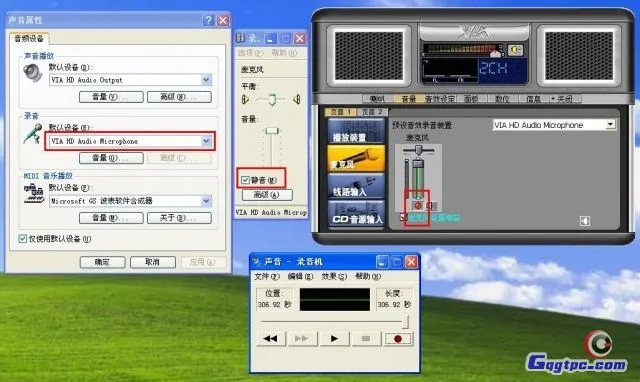This screenshot has width=640, height=382.
Task: Click the 取消 button in sound properties
Action: click(153, 262)
